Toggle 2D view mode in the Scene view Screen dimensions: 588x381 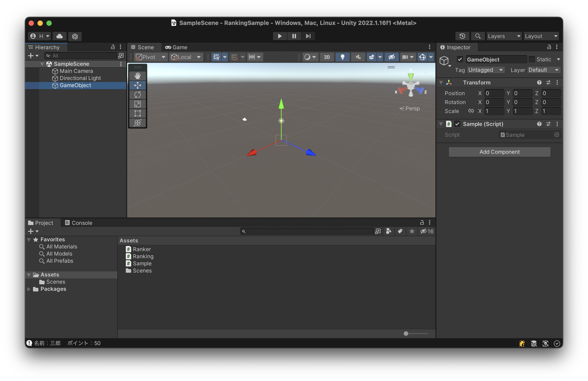click(327, 57)
